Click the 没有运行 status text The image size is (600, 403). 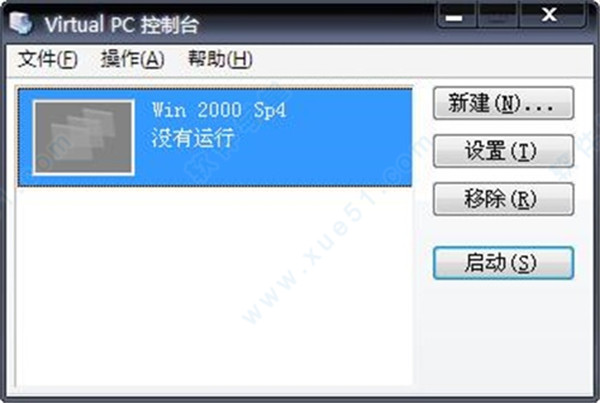coord(192,138)
